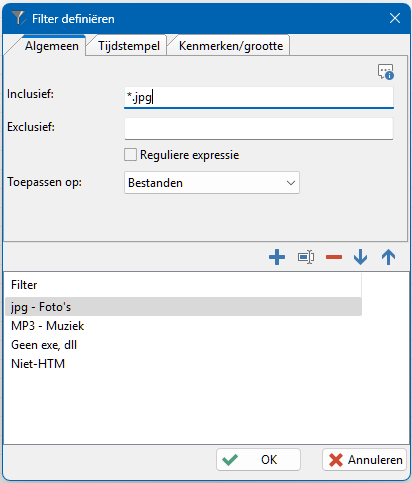Viewport: 412px width, 483px height.
Task: Open the Kenmerken/grootte tab
Action: tap(231, 46)
